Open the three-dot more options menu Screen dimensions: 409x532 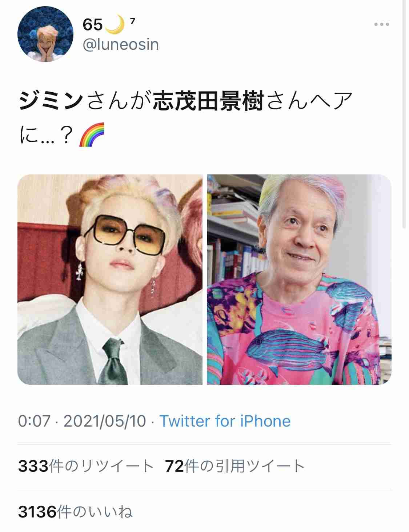click(381, 24)
